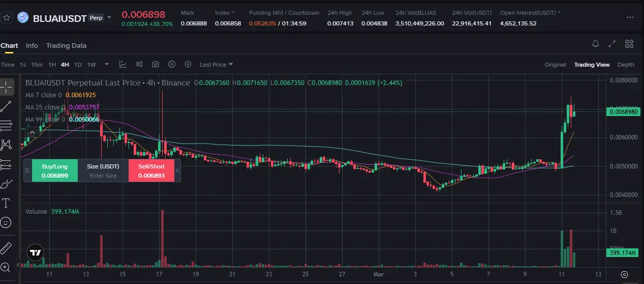Add BLUAIUSDT to favorites with the star icon
644x284 pixels.
tap(7, 18)
